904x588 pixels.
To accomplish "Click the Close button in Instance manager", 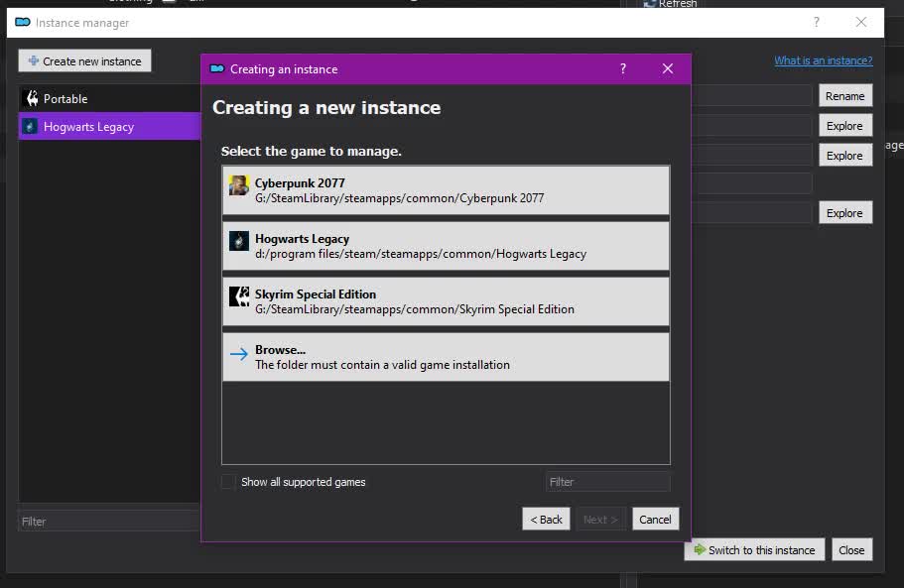I will (851, 550).
